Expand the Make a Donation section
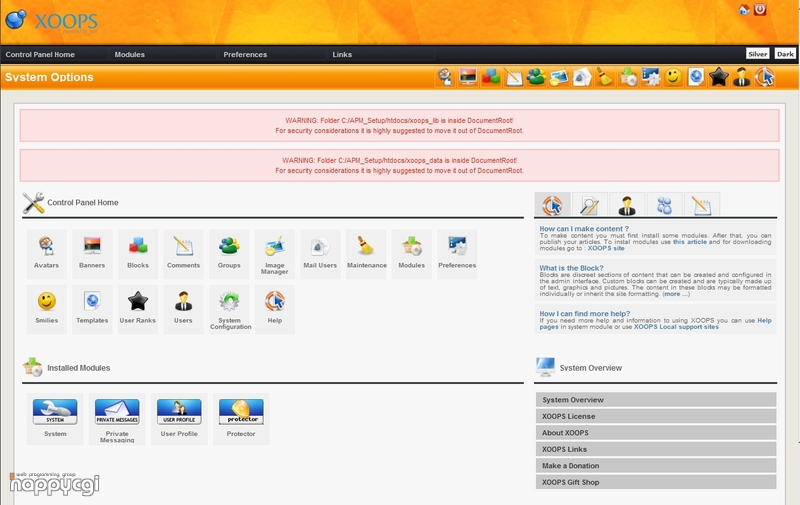Screen dimensions: 800x505 point(656,466)
